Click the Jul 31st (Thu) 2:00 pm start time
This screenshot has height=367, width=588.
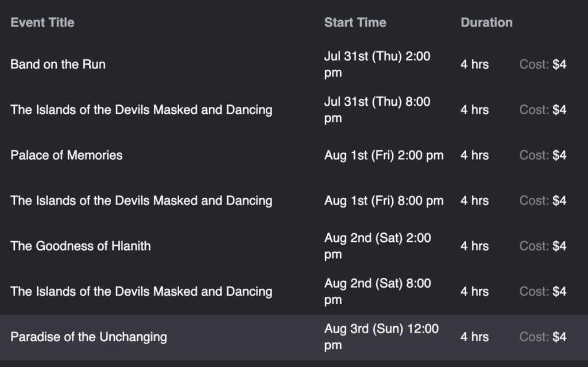click(x=377, y=64)
